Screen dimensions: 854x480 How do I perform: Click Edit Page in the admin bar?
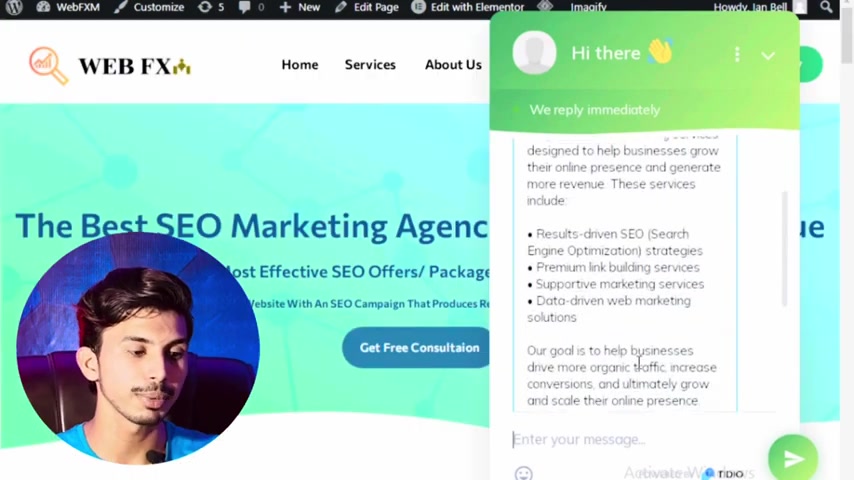367,7
